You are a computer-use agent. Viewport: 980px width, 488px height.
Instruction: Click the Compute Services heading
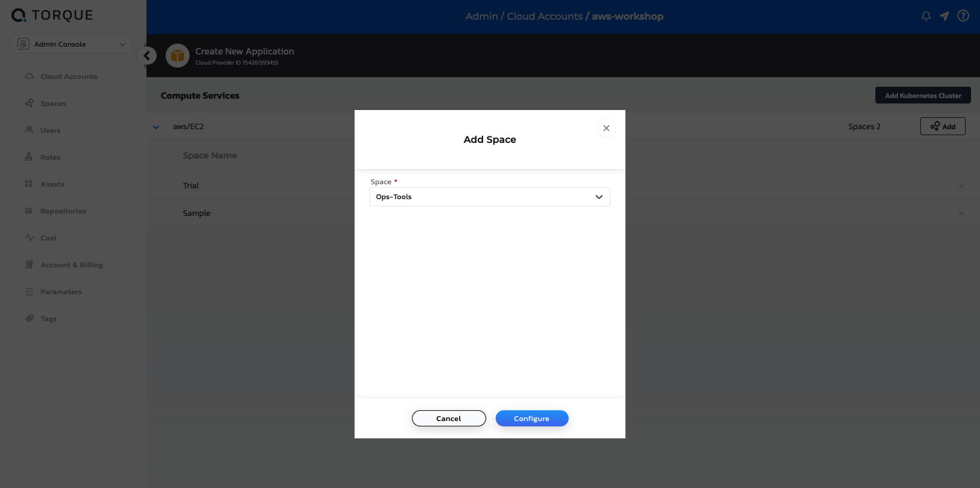click(x=200, y=96)
